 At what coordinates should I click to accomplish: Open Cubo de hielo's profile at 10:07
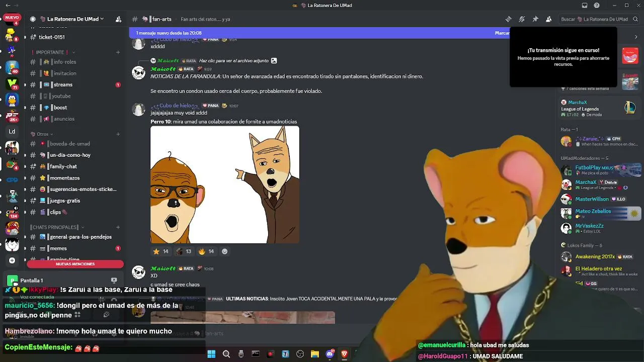pos(176,106)
